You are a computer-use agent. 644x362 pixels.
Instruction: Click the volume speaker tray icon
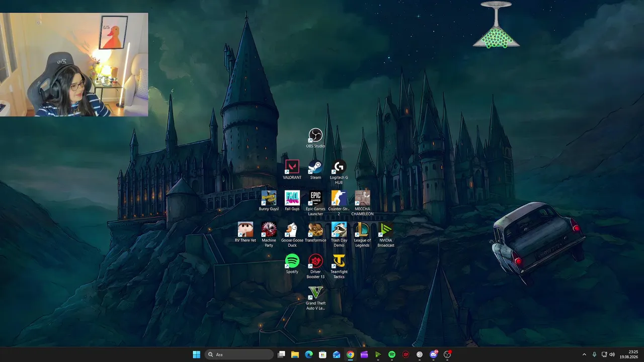[x=612, y=354]
